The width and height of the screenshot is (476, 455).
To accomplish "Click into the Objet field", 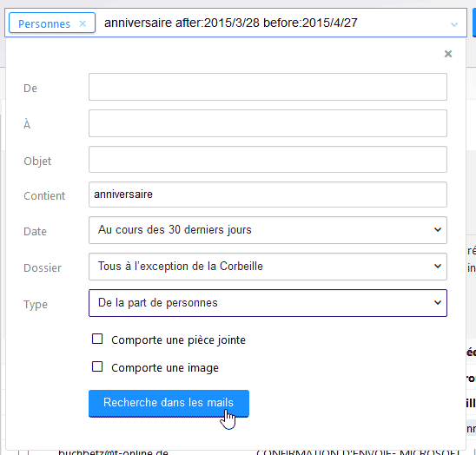I will pyautogui.click(x=268, y=160).
